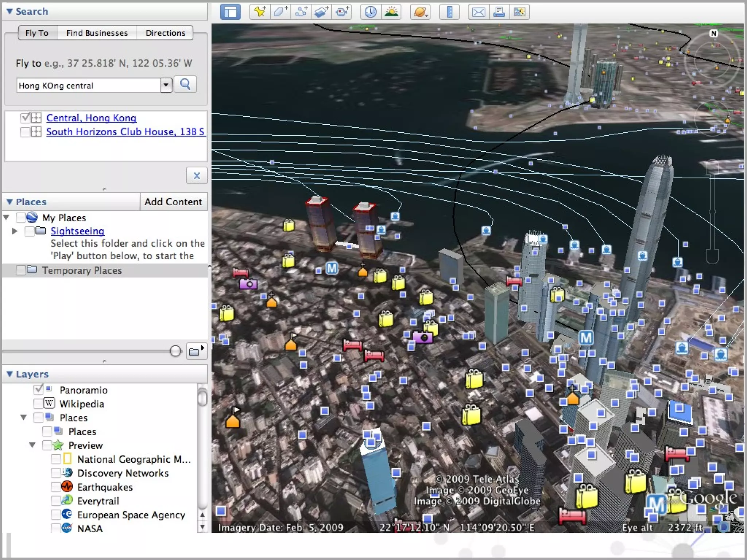Viewport: 747px width, 560px height.
Task: Click the Places opacity slider handle
Action: 175,351
